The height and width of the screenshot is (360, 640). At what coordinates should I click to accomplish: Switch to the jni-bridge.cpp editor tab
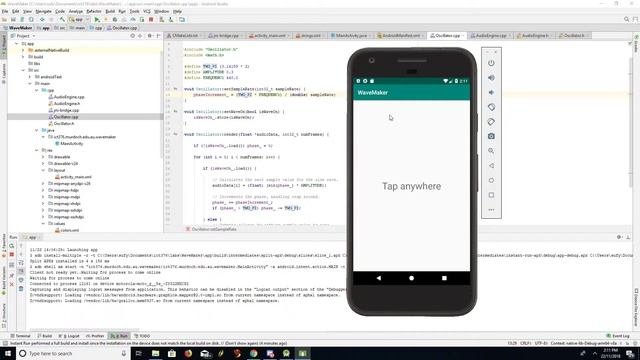(x=224, y=36)
